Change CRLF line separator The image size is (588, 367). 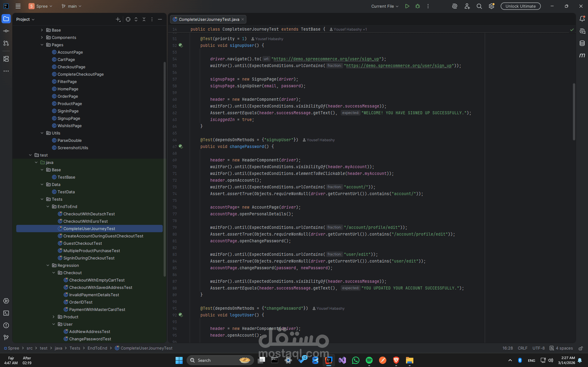(x=522, y=348)
